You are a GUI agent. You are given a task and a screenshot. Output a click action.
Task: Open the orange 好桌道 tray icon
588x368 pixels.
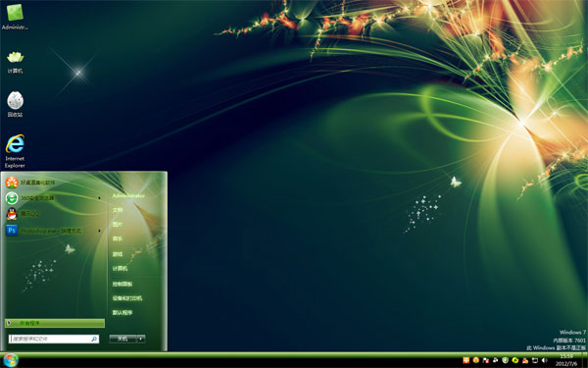coord(476,360)
